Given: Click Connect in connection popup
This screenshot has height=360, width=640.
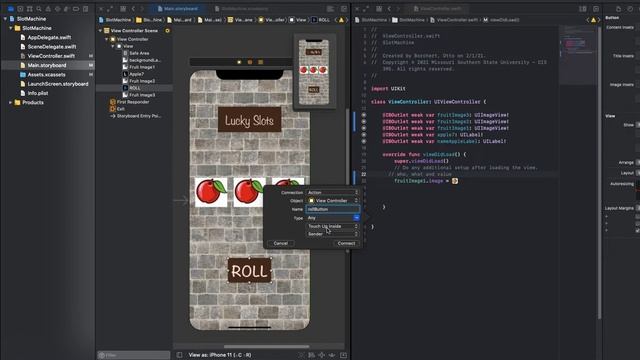Looking at the screenshot, I should (346, 243).
